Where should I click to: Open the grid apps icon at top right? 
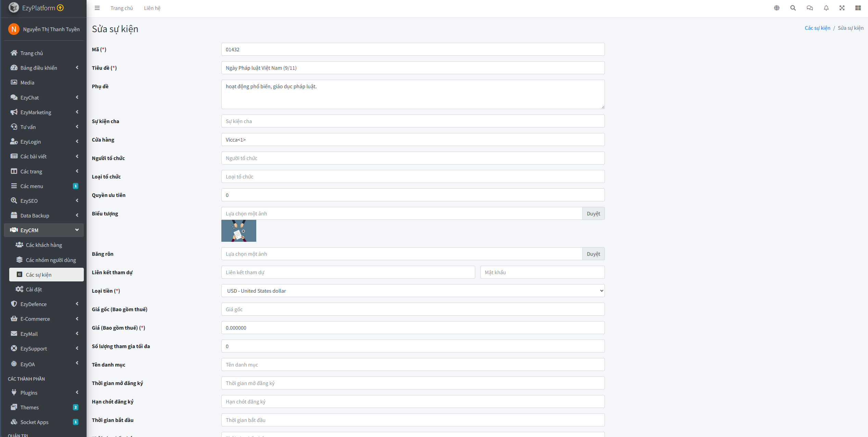[858, 8]
